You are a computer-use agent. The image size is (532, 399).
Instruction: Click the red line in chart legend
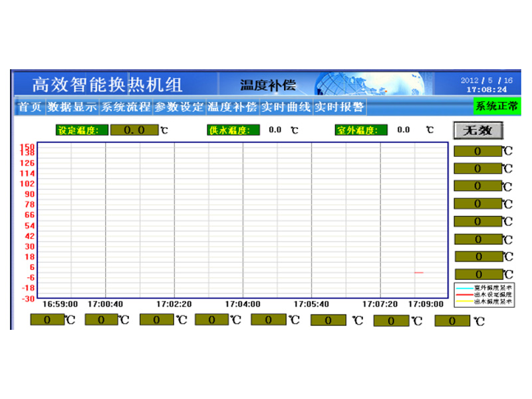click(x=464, y=295)
